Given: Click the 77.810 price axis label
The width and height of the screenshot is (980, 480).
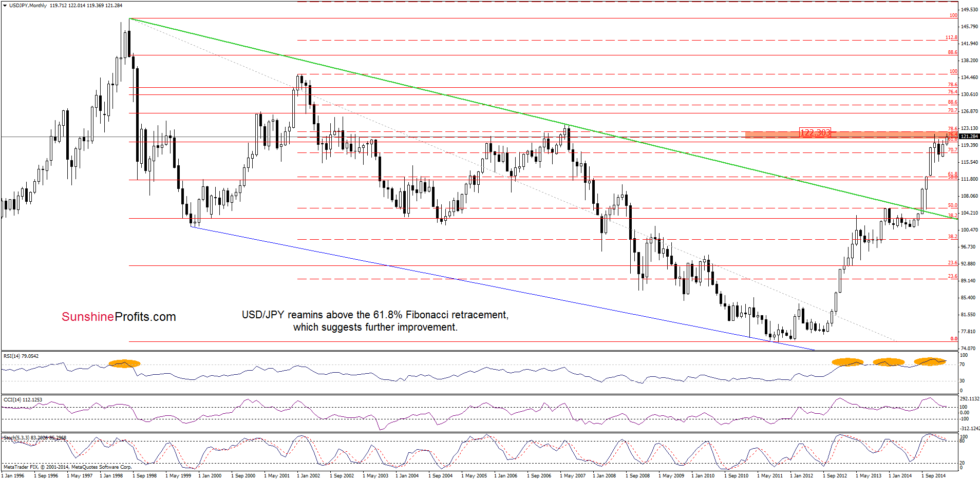Looking at the screenshot, I should (x=968, y=332).
